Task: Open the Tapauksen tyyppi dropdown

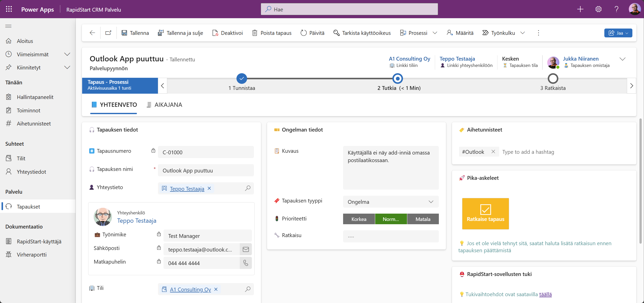Action: click(x=431, y=202)
